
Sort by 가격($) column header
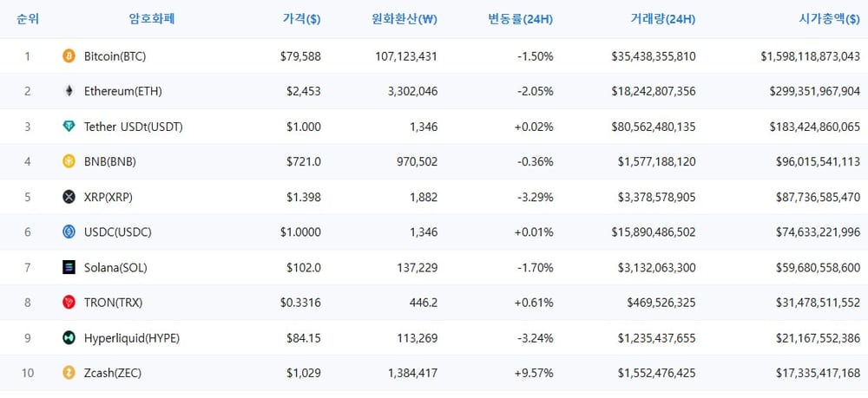pos(301,19)
